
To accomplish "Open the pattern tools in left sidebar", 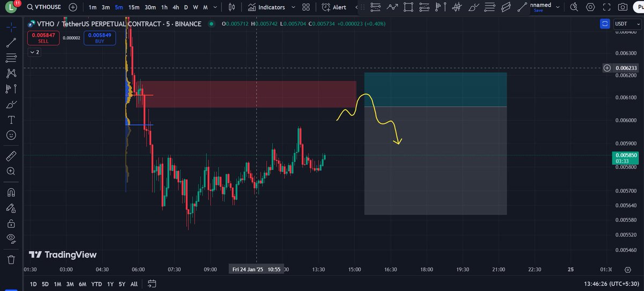I will coord(11,73).
